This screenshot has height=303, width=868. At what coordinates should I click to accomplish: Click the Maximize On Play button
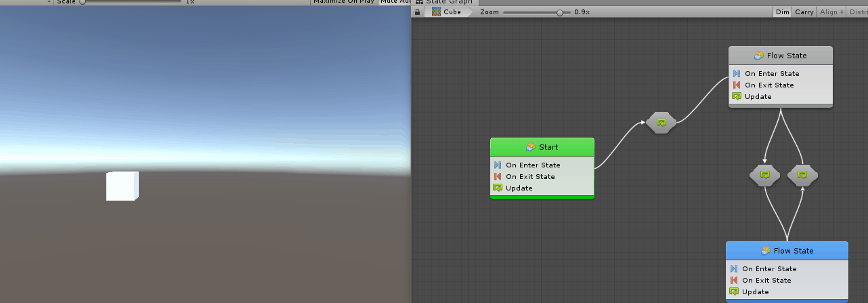click(x=344, y=2)
